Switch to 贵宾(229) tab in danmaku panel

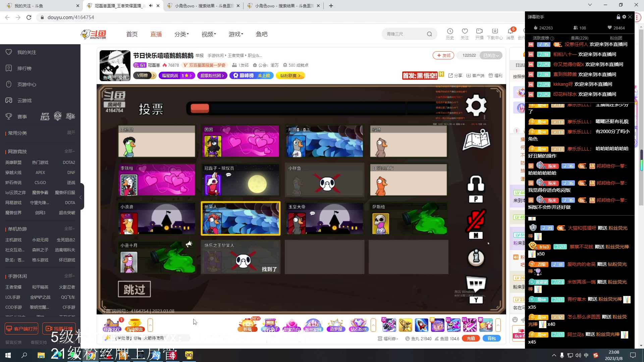pyautogui.click(x=579, y=38)
